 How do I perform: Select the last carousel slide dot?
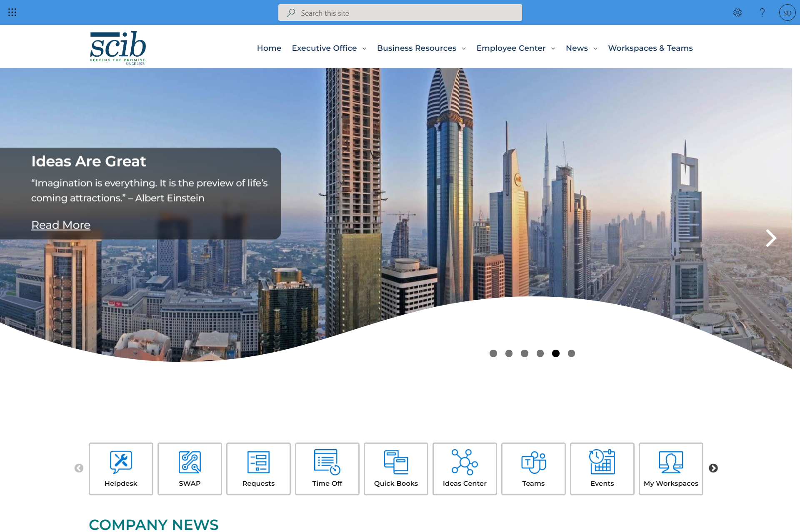571,353
